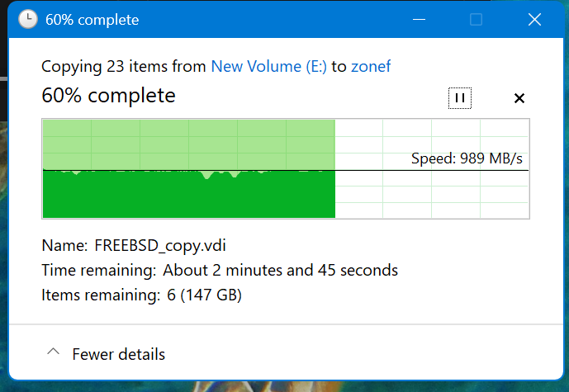Open the New Volume (E:) source link

(x=269, y=67)
